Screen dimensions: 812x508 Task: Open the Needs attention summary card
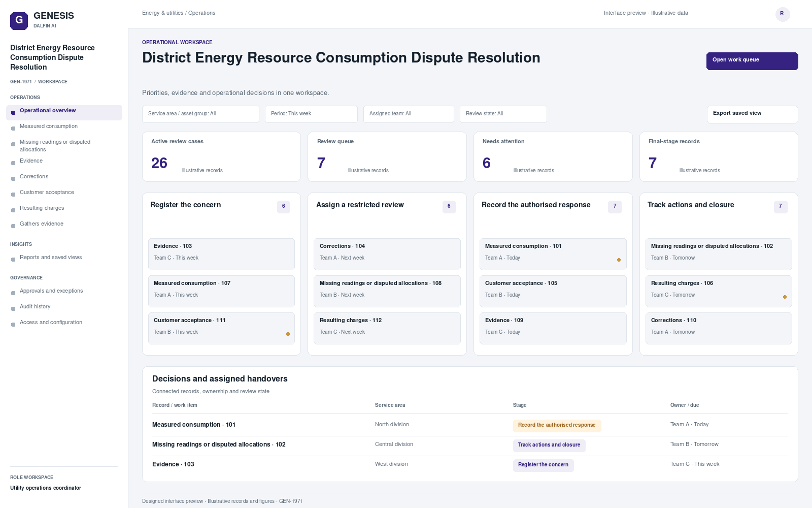click(553, 156)
